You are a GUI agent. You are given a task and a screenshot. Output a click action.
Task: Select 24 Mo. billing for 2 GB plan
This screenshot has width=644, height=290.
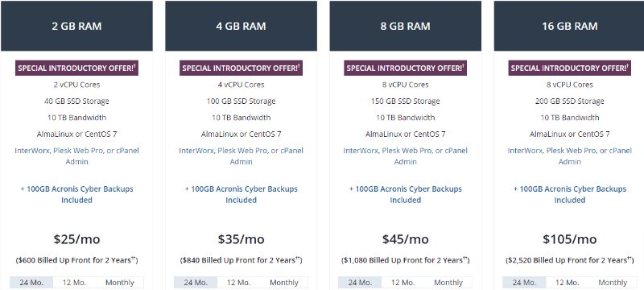click(x=31, y=283)
